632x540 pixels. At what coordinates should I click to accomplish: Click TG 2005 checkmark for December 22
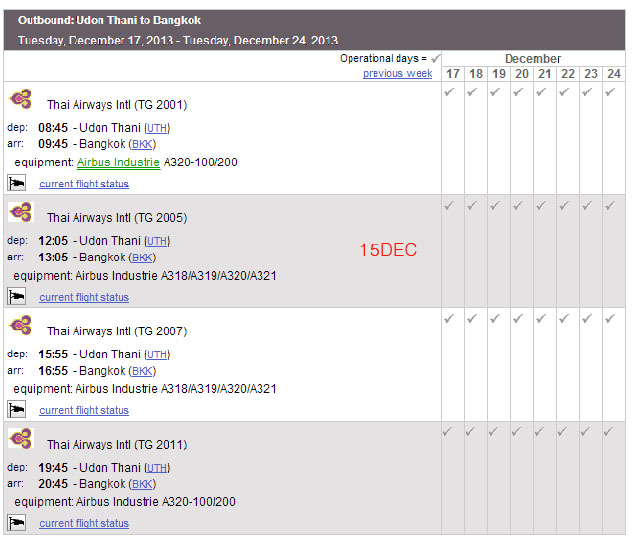pos(564,206)
